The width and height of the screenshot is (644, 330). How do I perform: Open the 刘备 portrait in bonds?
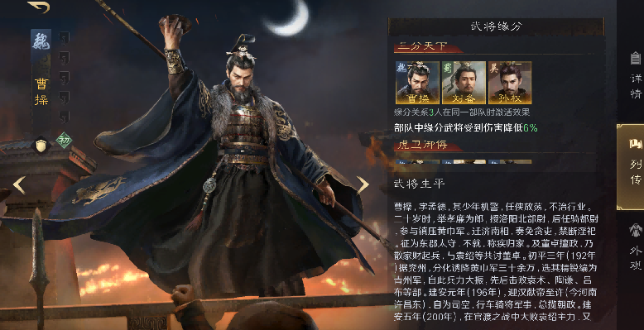464,83
